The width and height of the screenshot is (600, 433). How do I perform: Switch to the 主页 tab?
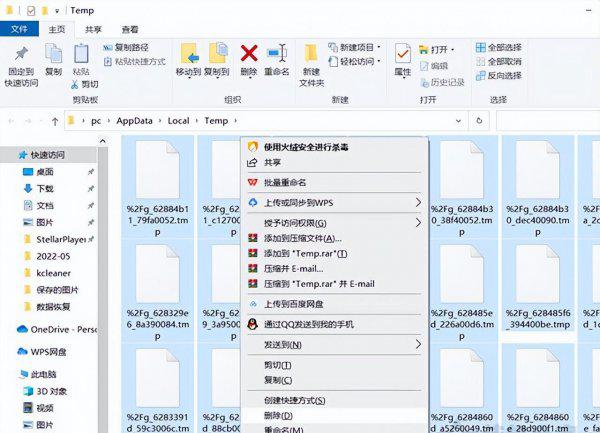[57, 29]
